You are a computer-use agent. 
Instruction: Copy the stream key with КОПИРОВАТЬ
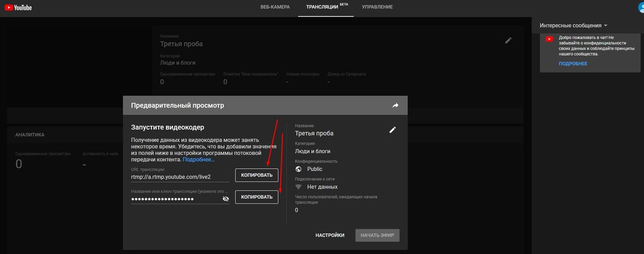257,197
